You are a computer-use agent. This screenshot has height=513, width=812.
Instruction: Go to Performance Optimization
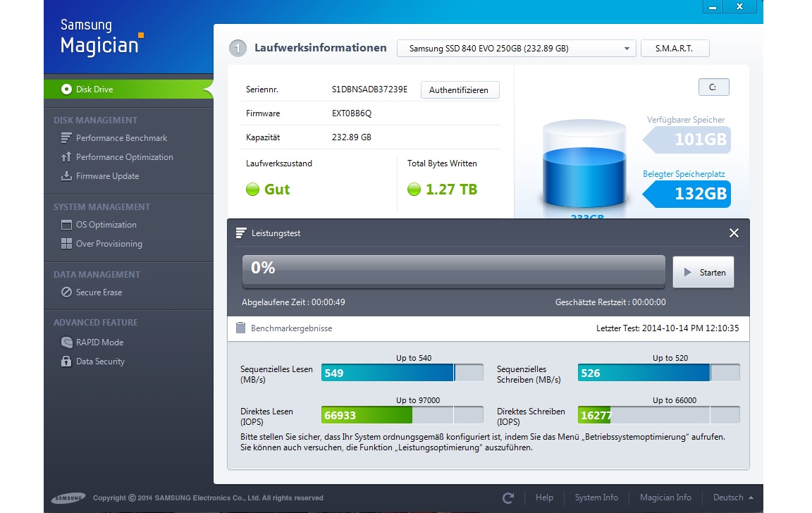click(124, 157)
